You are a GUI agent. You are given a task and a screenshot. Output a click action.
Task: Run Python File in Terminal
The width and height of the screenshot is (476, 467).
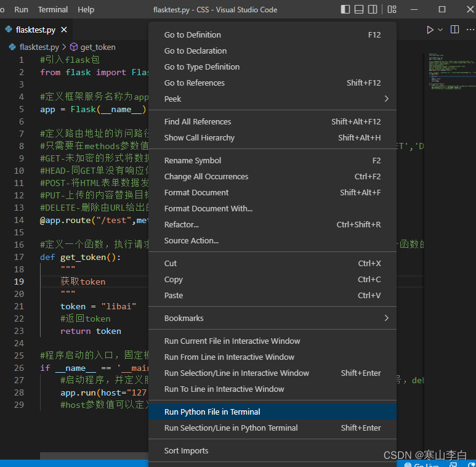click(x=272, y=412)
